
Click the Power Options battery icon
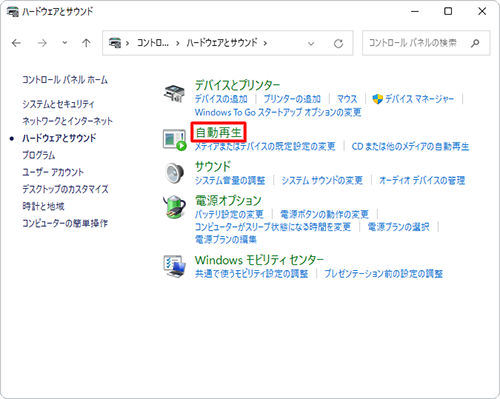(x=174, y=207)
